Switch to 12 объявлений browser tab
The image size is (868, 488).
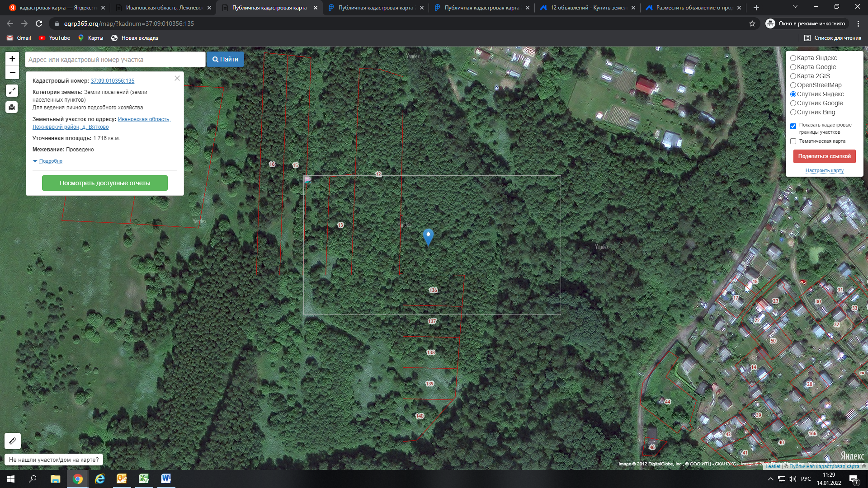pos(588,8)
